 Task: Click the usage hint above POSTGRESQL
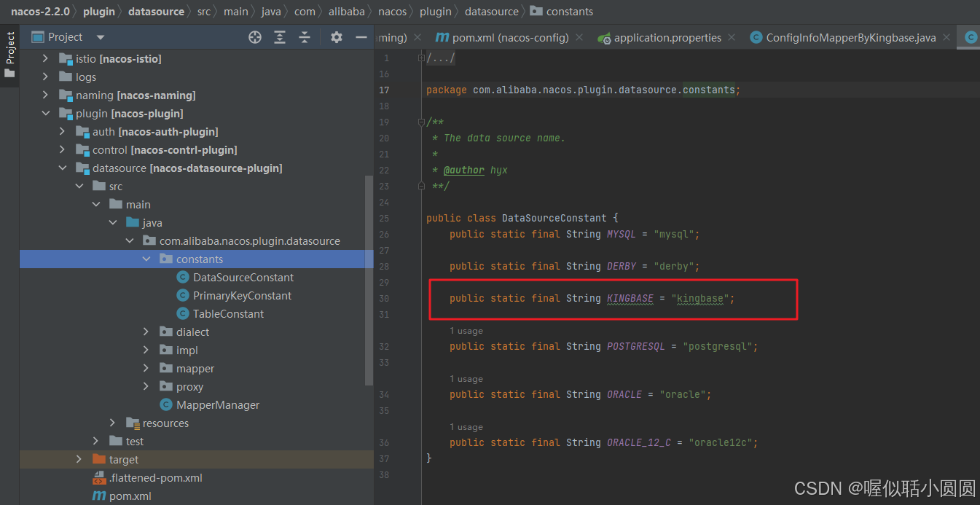pyautogui.click(x=466, y=331)
